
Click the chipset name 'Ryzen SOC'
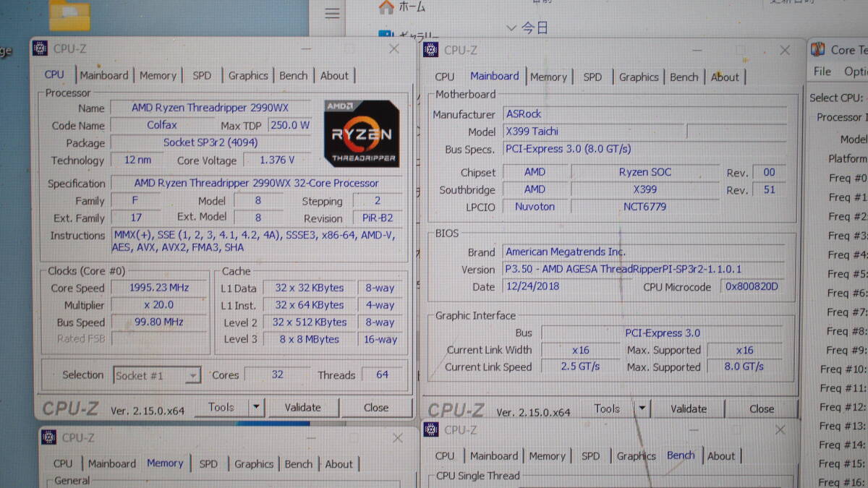coord(644,172)
